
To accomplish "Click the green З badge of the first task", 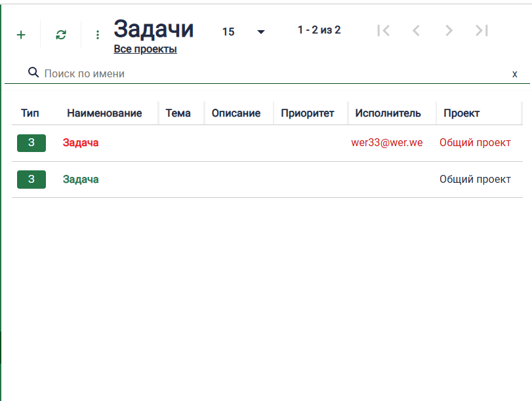I will 31,142.
